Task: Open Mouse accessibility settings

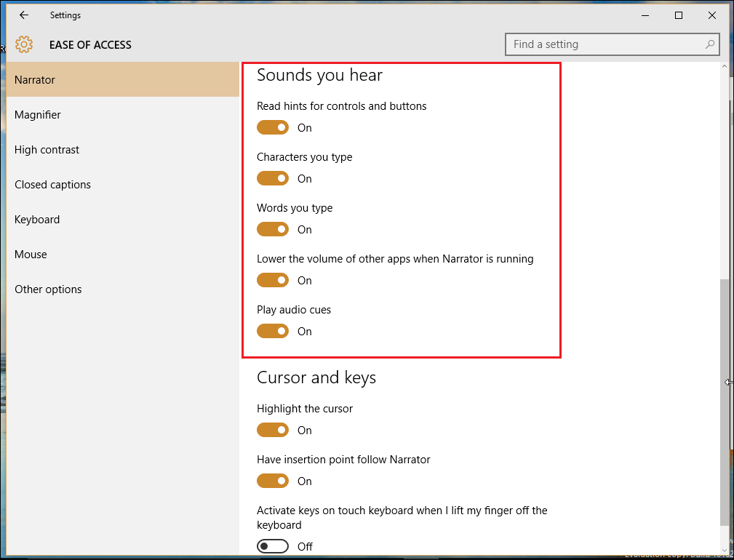Action: (123, 255)
